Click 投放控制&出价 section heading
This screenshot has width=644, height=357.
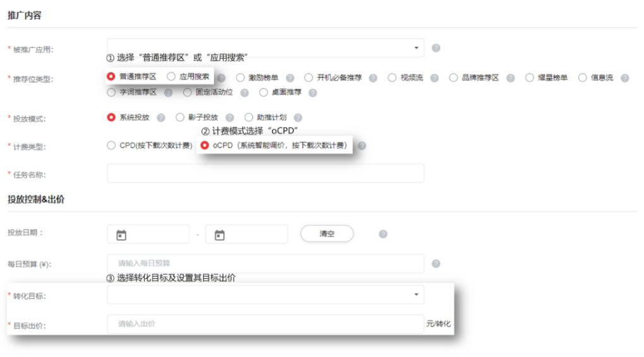tap(36, 199)
